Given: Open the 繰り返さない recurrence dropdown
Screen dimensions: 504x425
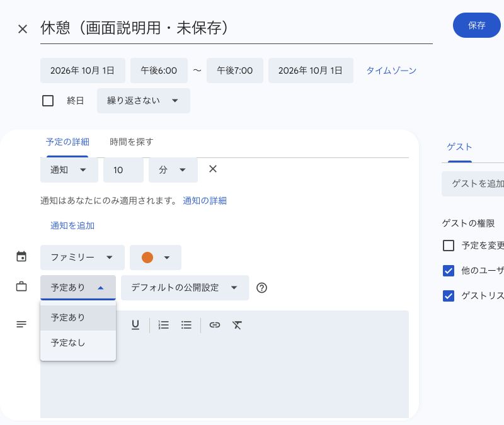Looking at the screenshot, I should coord(144,101).
